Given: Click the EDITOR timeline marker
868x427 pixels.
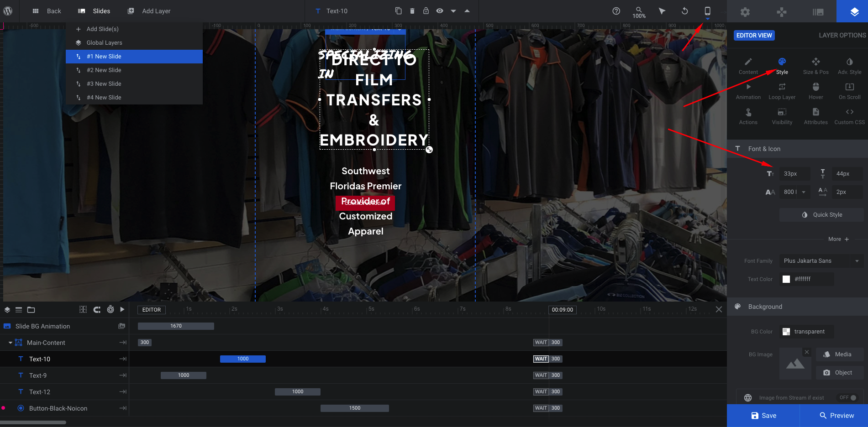Looking at the screenshot, I should [x=152, y=310].
